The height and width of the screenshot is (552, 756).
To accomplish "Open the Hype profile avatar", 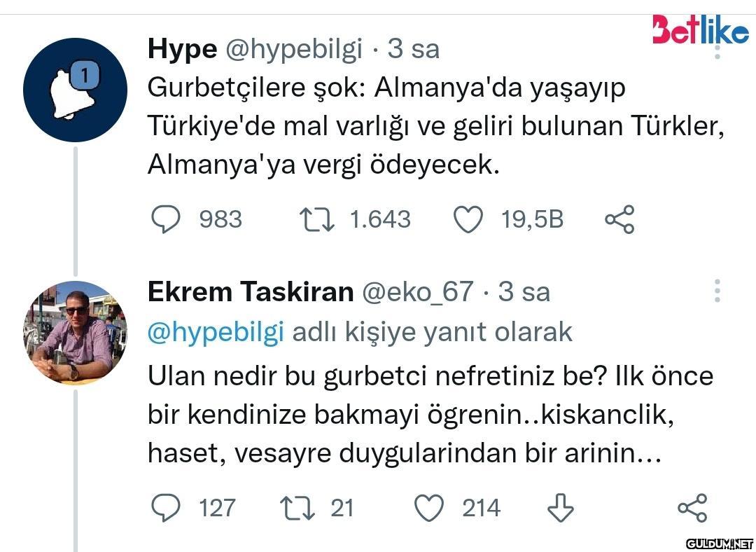I will tap(75, 90).
